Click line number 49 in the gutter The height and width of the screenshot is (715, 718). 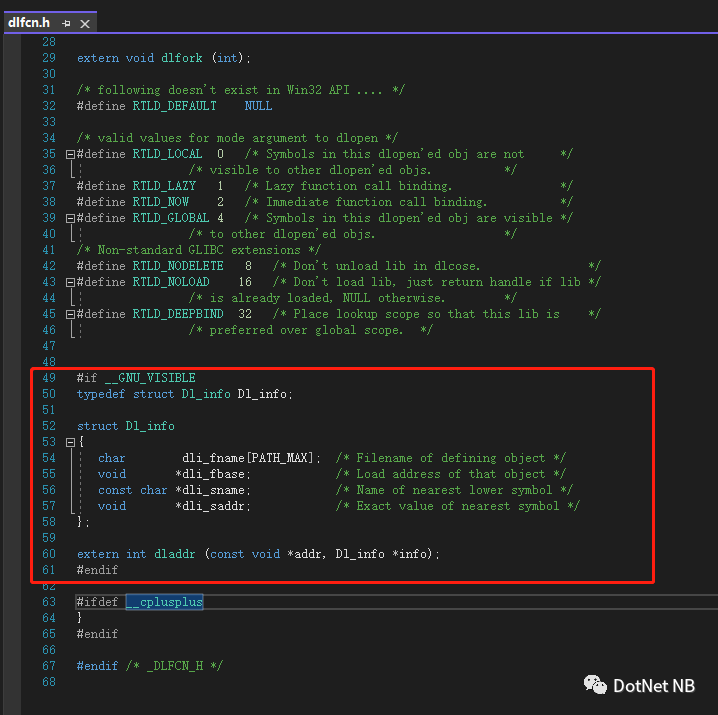tap(49, 378)
